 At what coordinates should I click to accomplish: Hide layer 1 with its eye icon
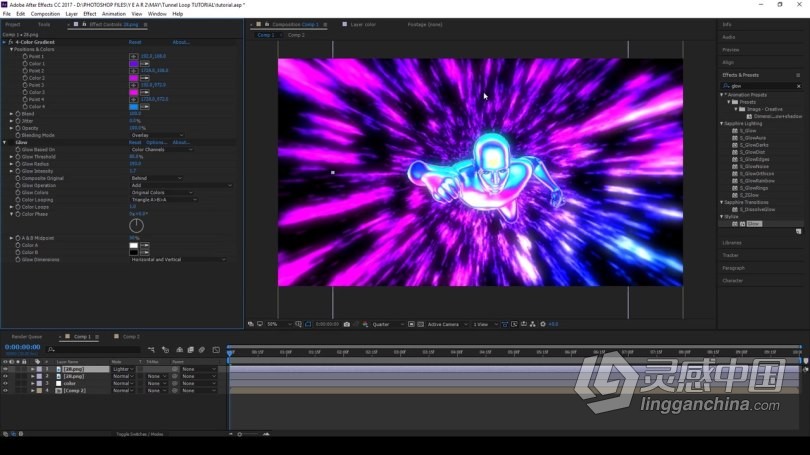[x=5, y=369]
